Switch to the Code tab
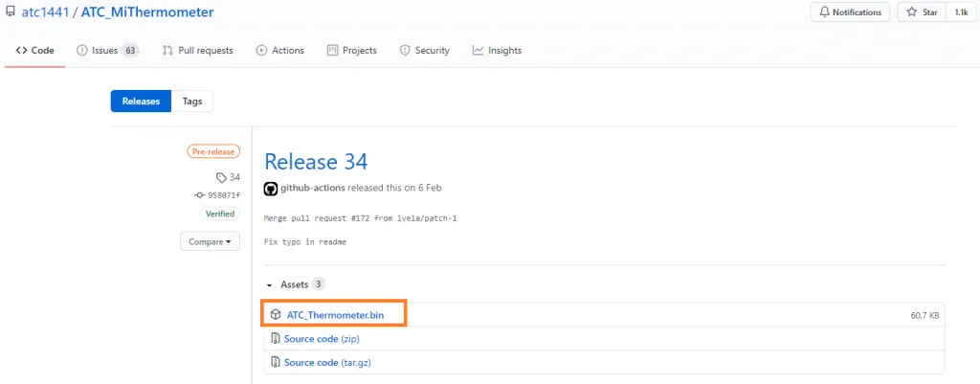980x384 pixels. click(x=35, y=50)
